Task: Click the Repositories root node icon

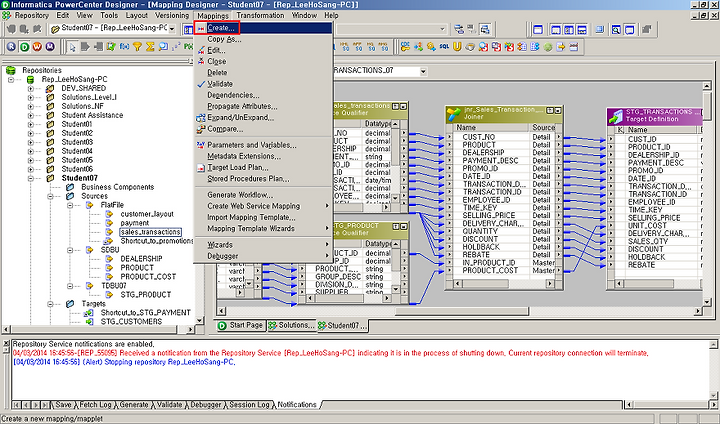Action: [x=11, y=70]
